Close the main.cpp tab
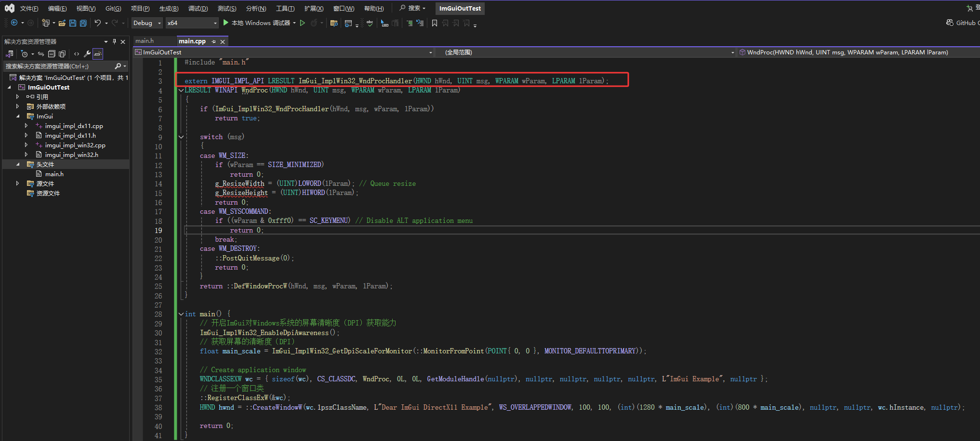This screenshot has height=441, width=980. 223,41
